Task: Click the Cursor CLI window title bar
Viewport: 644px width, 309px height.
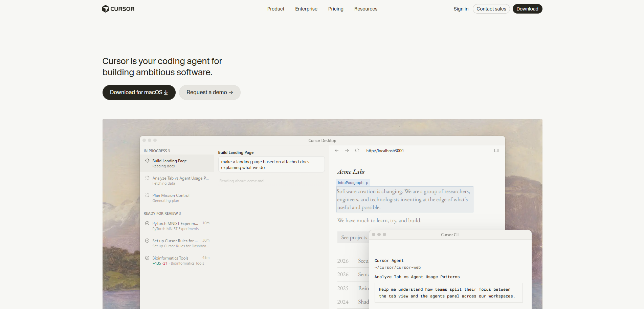Action: click(x=450, y=234)
